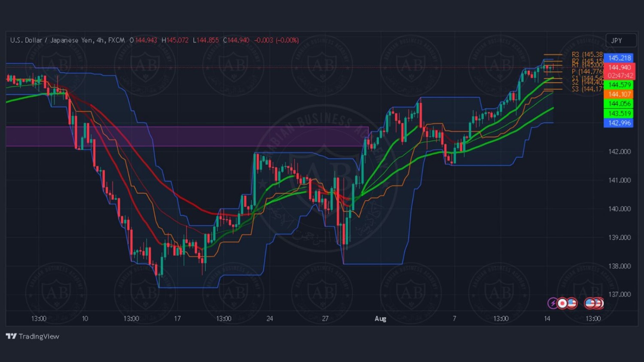Viewport: 644px width, 362px height.
Task: Click the orange 144.107 price label
Action: tap(619, 94)
